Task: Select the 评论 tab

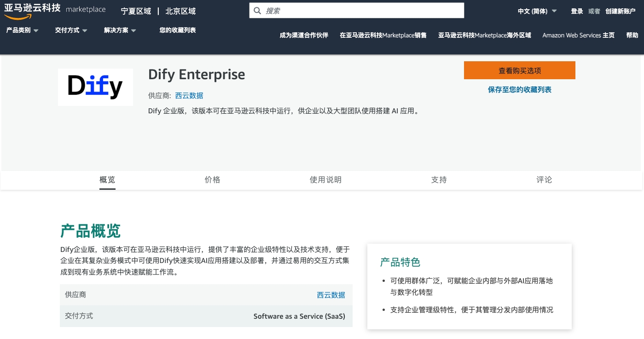Action: click(544, 180)
